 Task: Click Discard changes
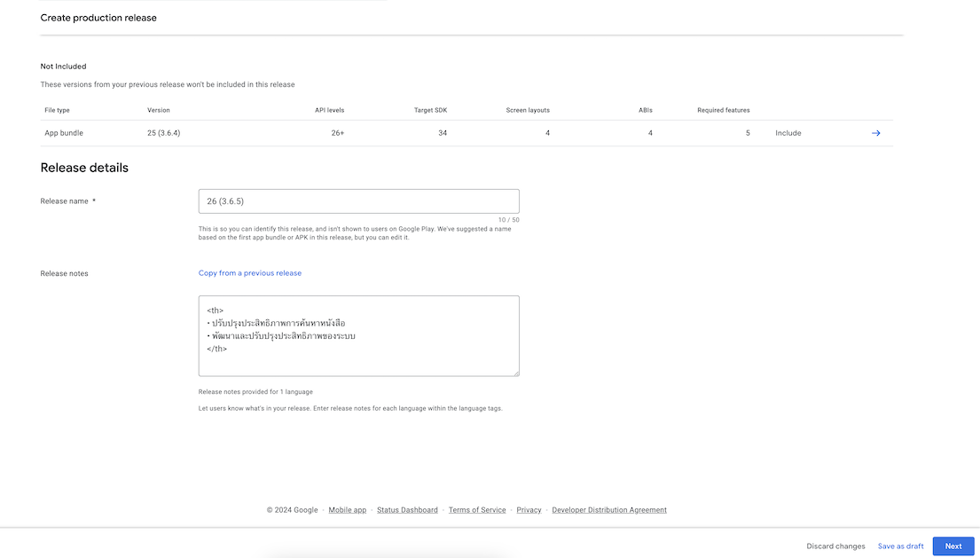click(835, 546)
